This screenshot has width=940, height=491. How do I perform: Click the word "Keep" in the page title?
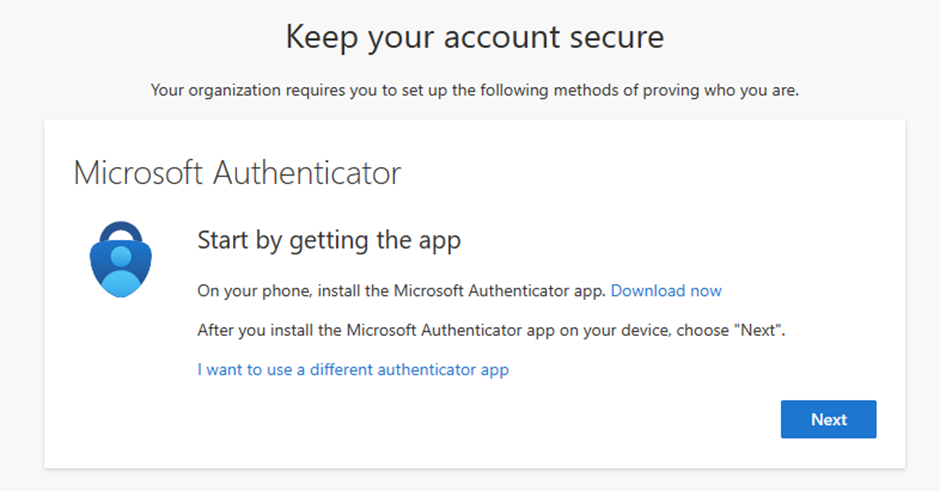[319, 37]
